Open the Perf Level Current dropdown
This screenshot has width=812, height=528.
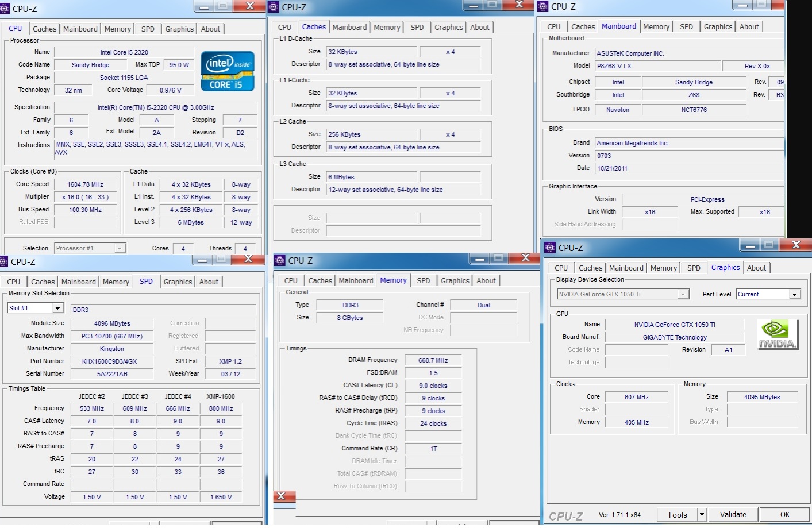point(794,294)
